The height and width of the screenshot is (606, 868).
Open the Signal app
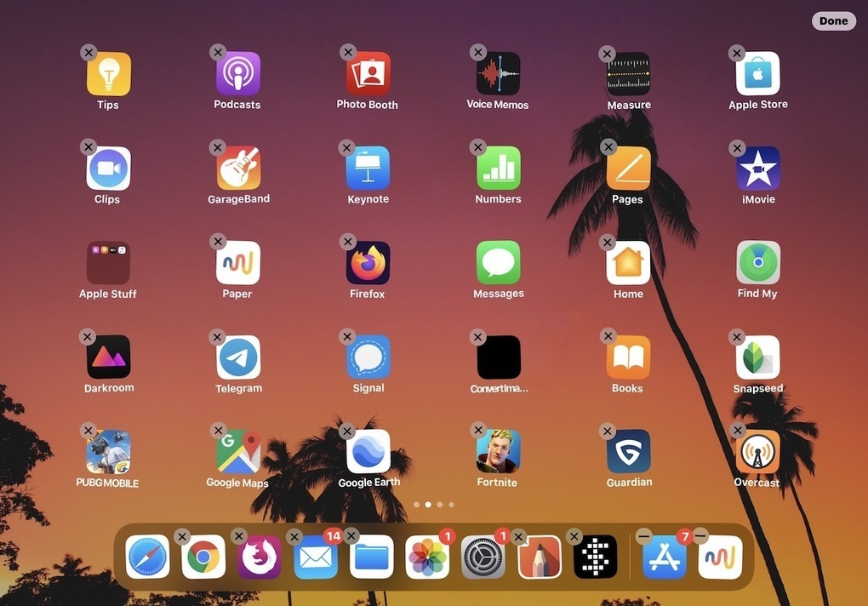[x=368, y=357]
